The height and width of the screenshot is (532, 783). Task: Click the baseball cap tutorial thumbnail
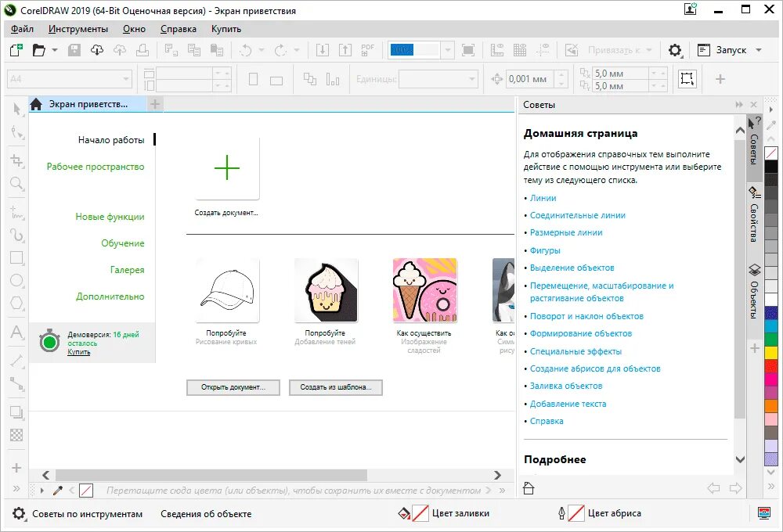(227, 290)
